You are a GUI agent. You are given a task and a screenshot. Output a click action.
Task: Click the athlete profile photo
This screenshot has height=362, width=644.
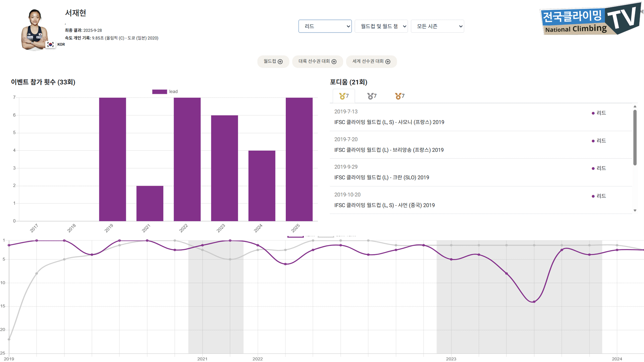(x=34, y=29)
